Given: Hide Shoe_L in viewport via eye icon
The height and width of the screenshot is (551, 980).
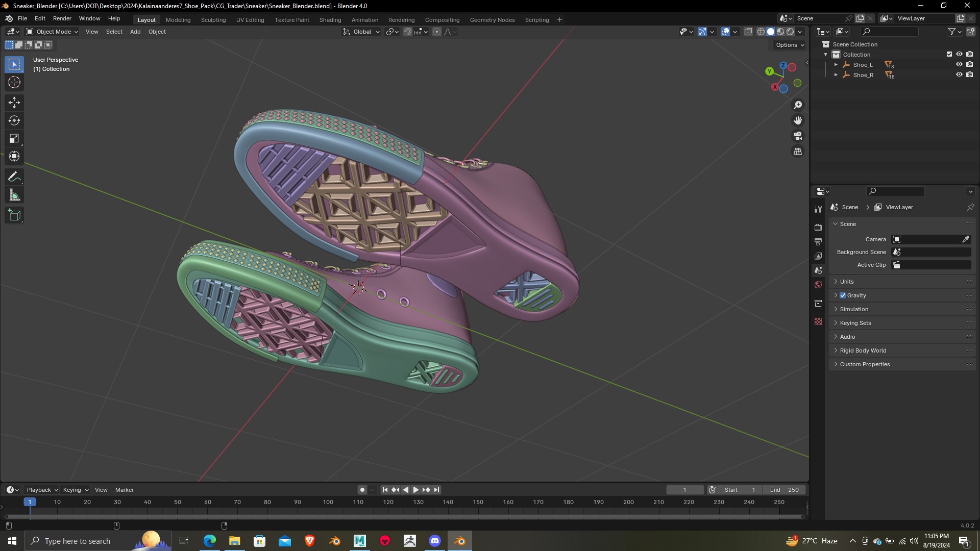Looking at the screenshot, I should [959, 64].
